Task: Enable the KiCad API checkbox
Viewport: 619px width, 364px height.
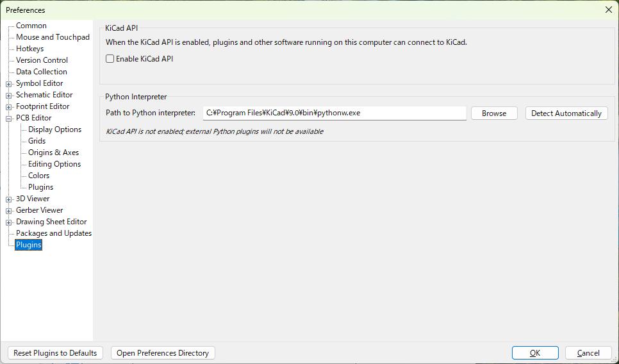Action: click(110, 59)
